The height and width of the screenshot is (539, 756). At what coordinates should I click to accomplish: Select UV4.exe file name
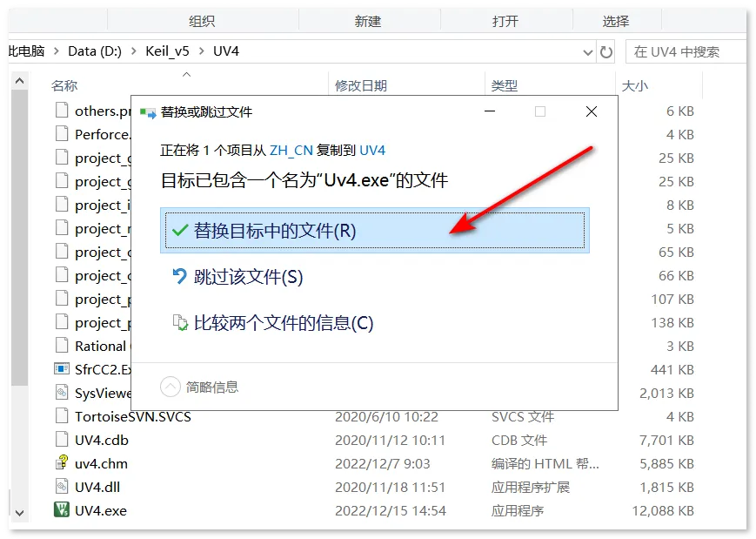(101, 510)
